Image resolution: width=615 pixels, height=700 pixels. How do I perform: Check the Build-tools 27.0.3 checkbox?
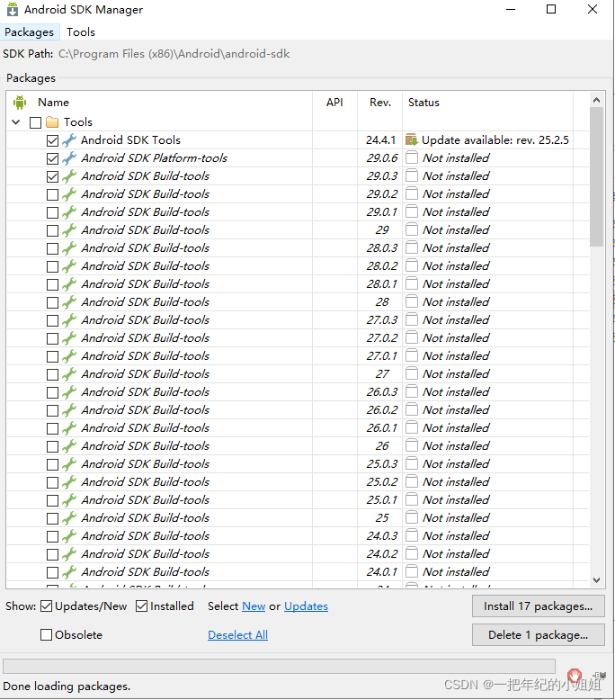[x=53, y=320]
